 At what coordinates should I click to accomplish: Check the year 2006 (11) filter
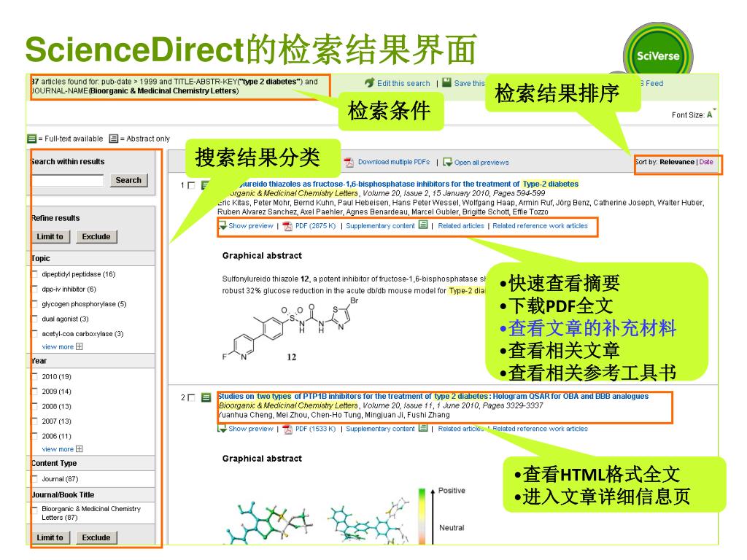34,436
